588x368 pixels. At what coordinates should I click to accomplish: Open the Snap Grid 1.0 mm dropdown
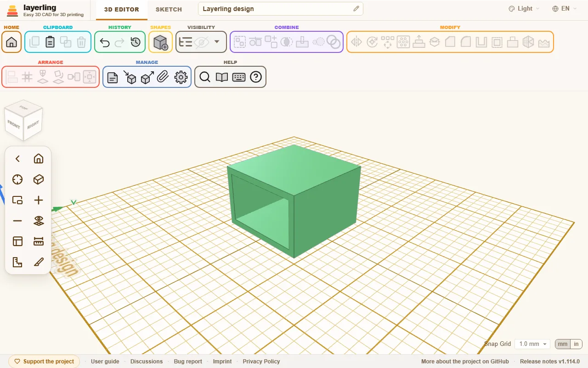pos(532,344)
